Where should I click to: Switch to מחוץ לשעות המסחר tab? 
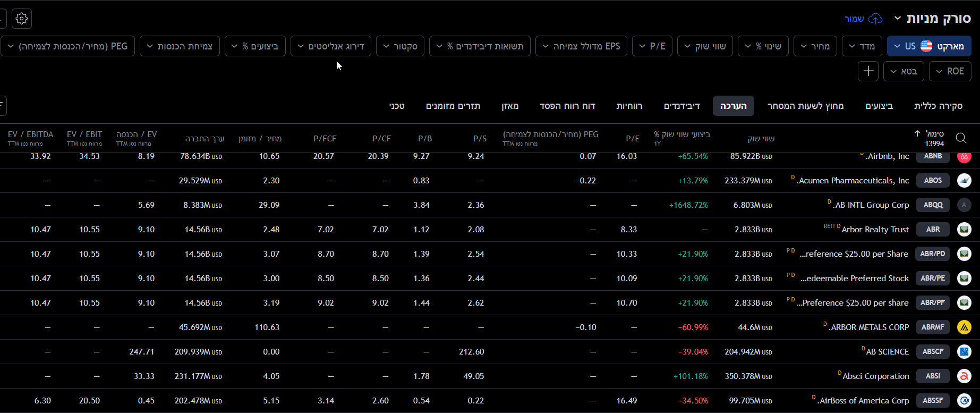[x=805, y=106]
